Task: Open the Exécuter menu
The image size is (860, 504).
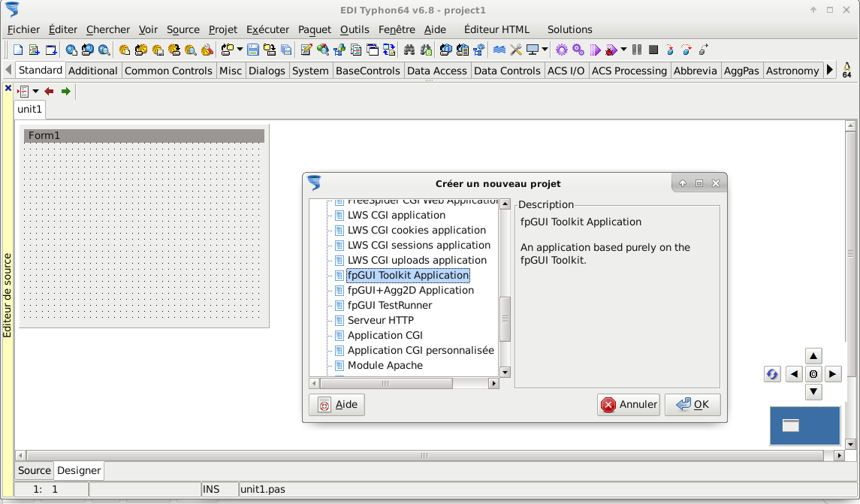Action: click(x=267, y=29)
